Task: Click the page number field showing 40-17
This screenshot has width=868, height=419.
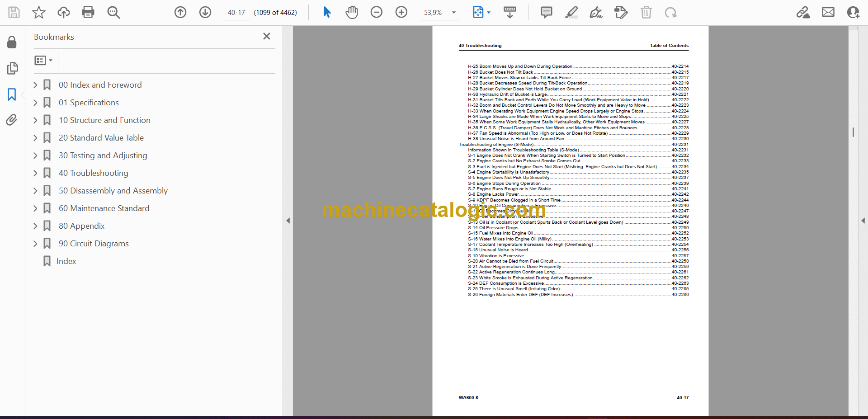Action: (x=236, y=13)
